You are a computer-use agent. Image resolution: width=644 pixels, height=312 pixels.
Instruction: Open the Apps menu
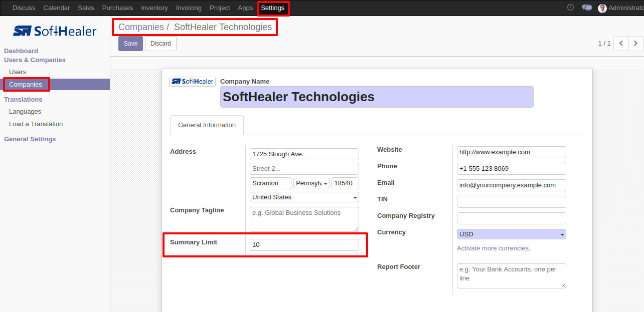point(245,8)
